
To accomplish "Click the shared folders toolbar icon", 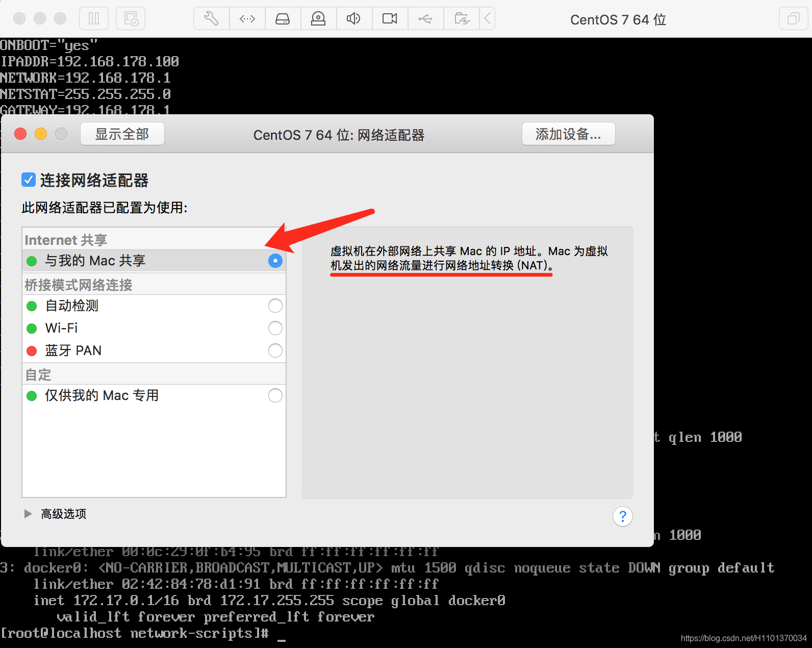I will coord(462,19).
